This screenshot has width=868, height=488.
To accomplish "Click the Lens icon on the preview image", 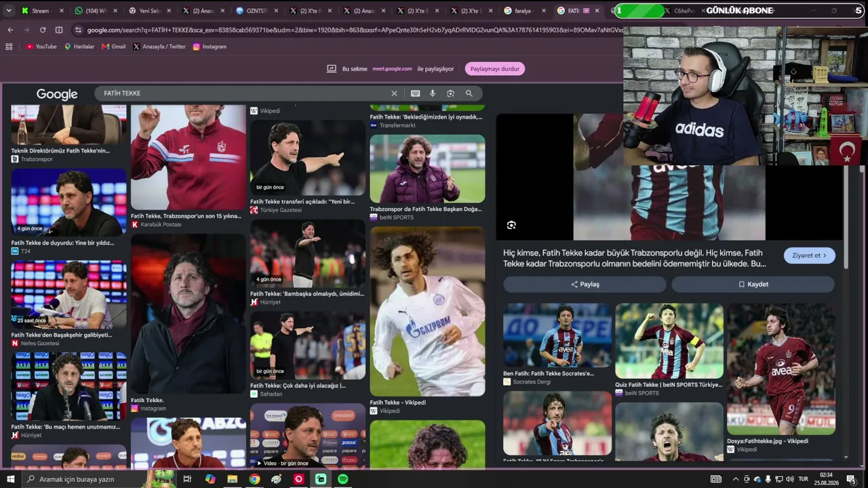I will (x=511, y=225).
